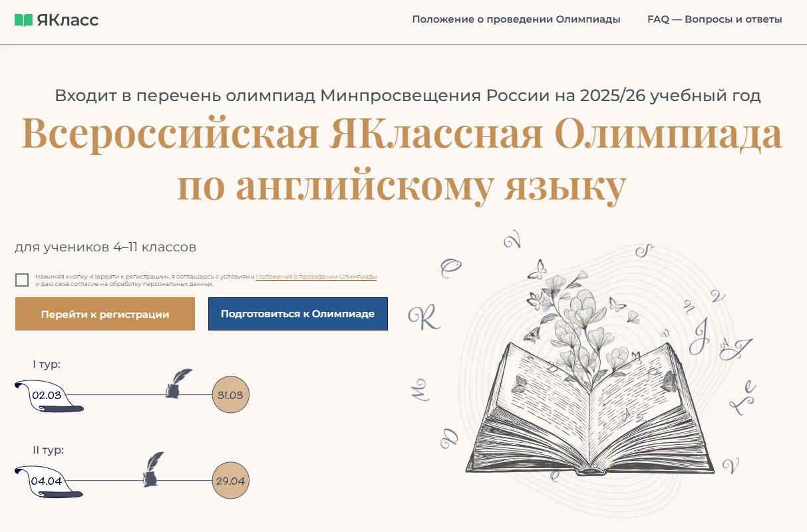Click Перейти к регистрации button
Screen dimensions: 807x532
coord(105,314)
